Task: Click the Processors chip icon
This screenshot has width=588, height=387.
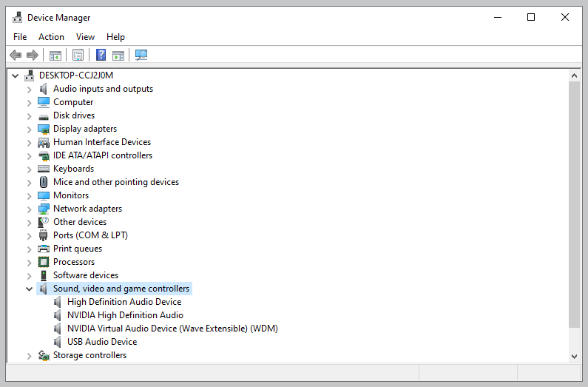Action: click(x=44, y=262)
